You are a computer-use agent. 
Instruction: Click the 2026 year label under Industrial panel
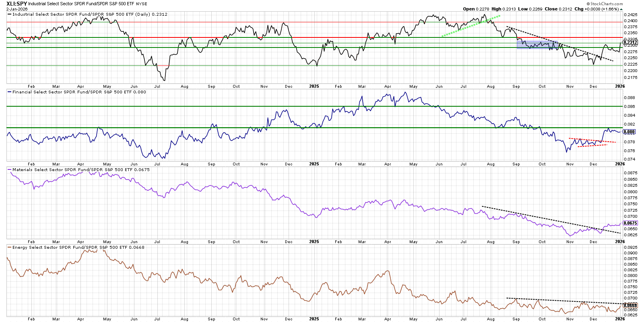tap(620, 86)
